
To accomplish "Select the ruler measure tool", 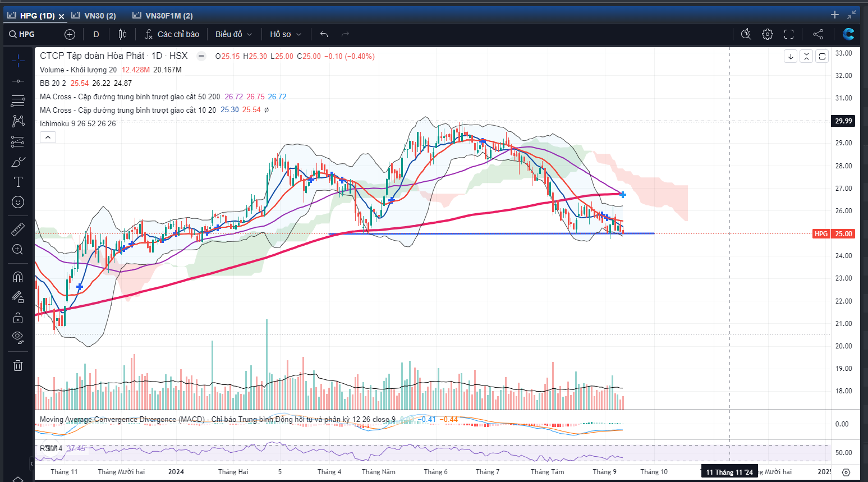I will pos(18,229).
